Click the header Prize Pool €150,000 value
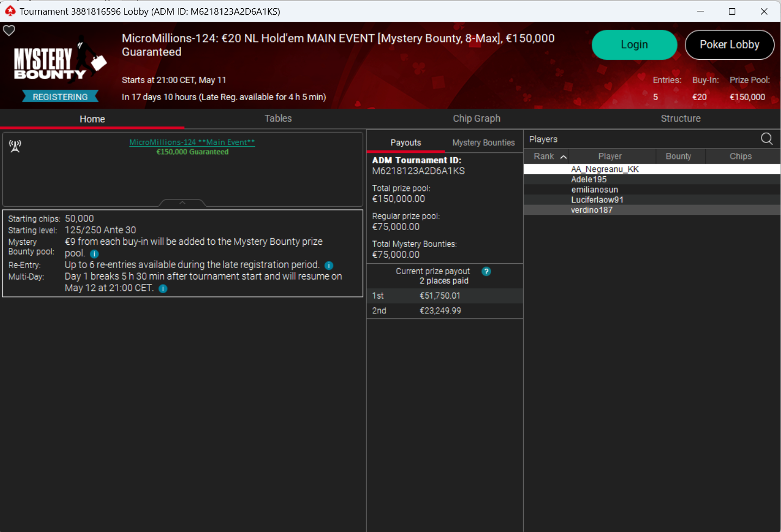This screenshot has height=532, width=781. coord(747,97)
